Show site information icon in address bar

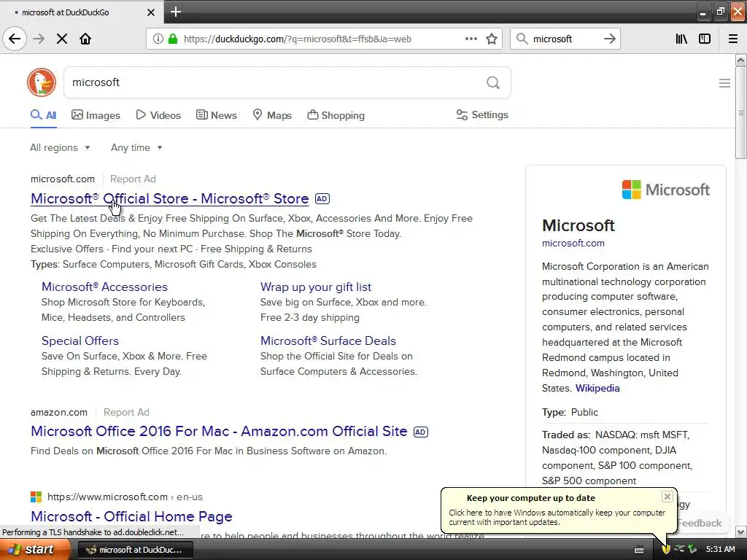[x=158, y=39]
